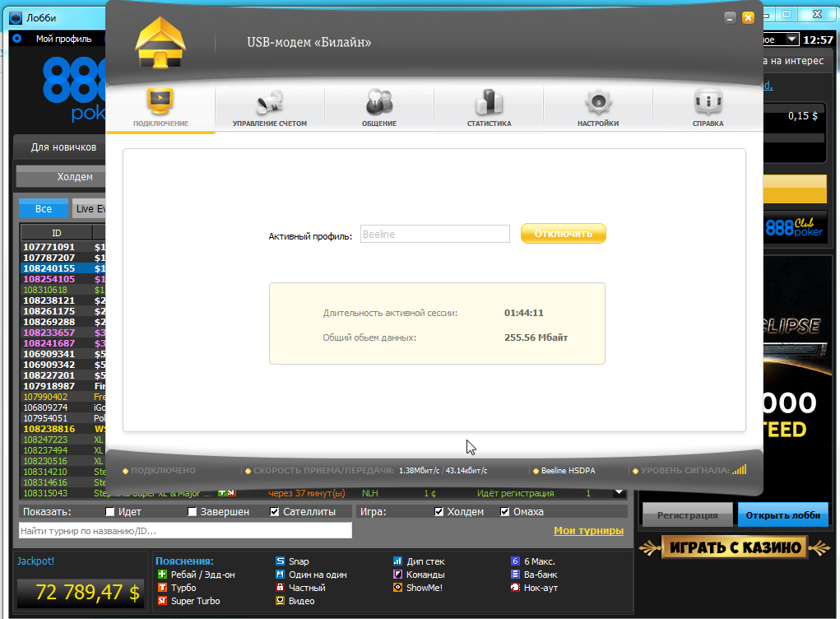840x619 pixels.
Task: Click the Частный legend icon
Action: pyautogui.click(x=280, y=588)
